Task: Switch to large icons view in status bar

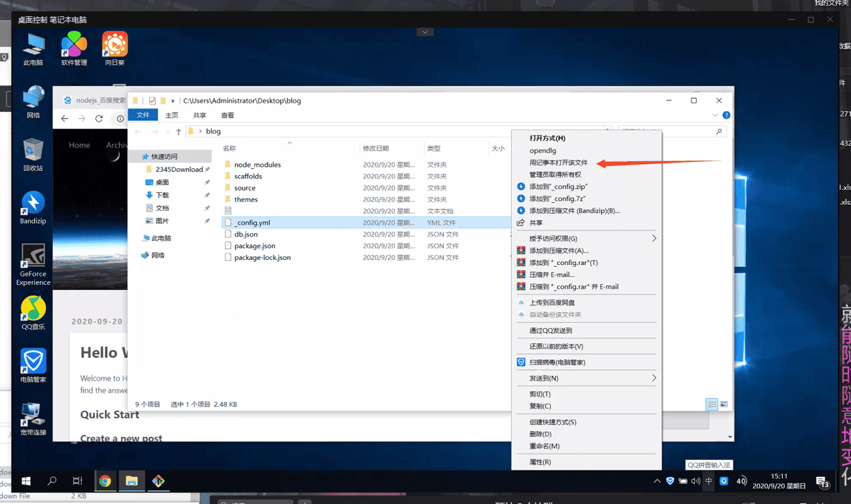Action: pyautogui.click(x=724, y=405)
